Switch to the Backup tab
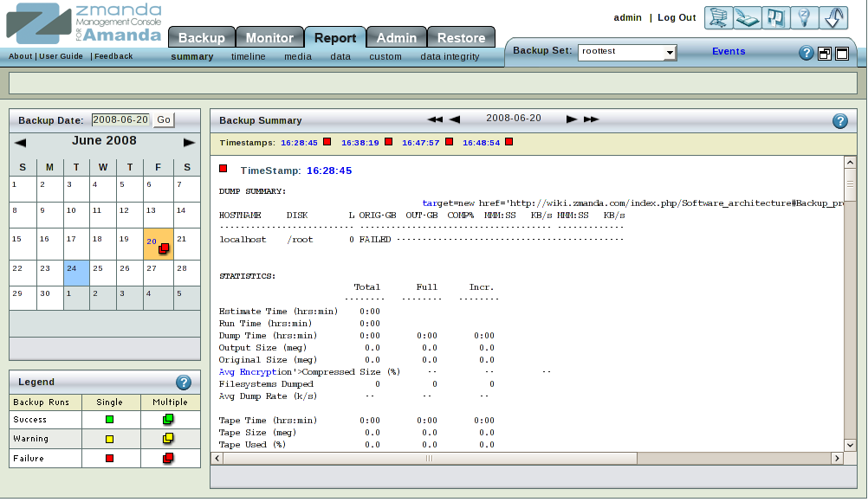 pyautogui.click(x=202, y=37)
